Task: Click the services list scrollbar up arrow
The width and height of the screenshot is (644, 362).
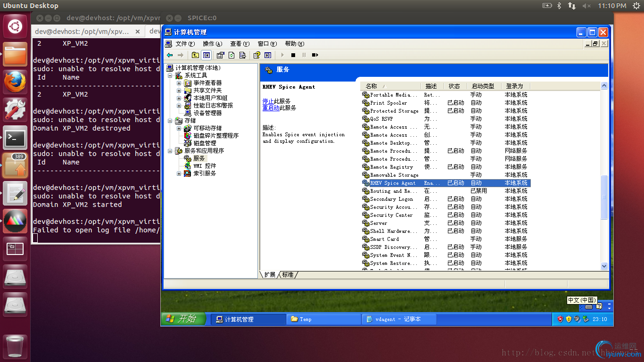Action: point(604,86)
